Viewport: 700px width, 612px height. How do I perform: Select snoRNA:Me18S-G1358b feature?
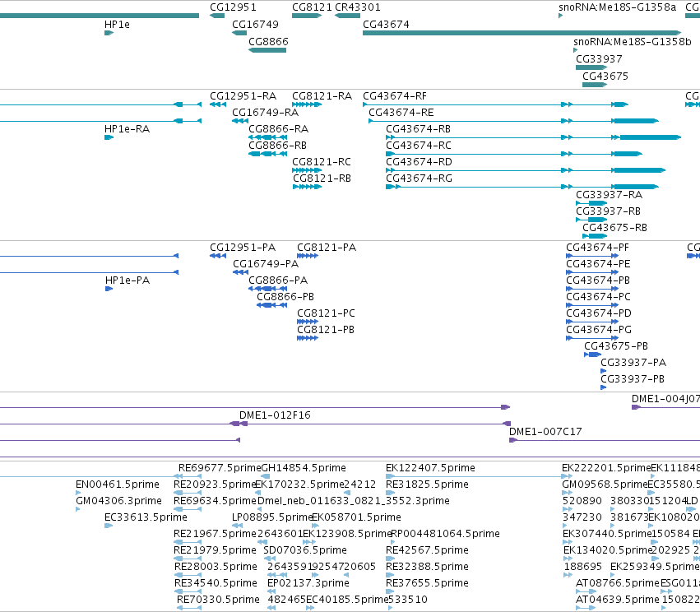[576, 50]
